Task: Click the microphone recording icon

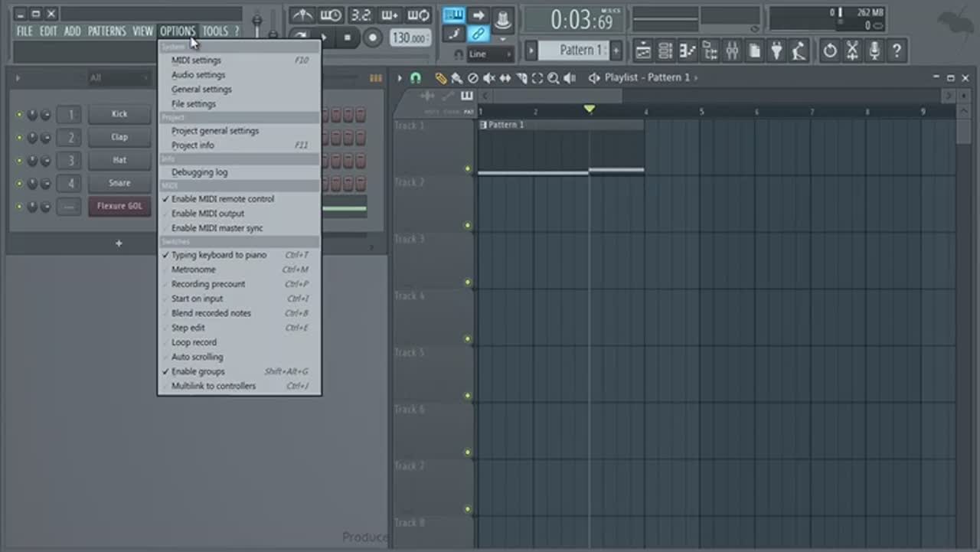Action: point(874,51)
